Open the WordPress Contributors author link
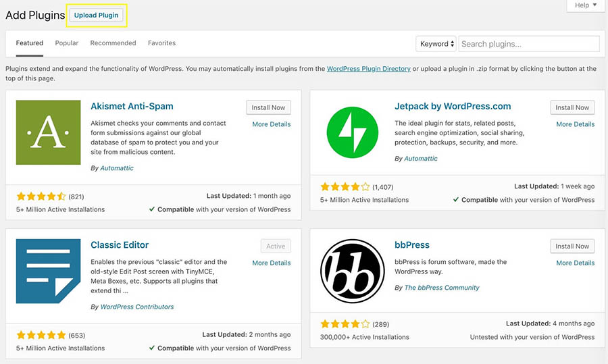The width and height of the screenshot is (608, 364). point(137,307)
